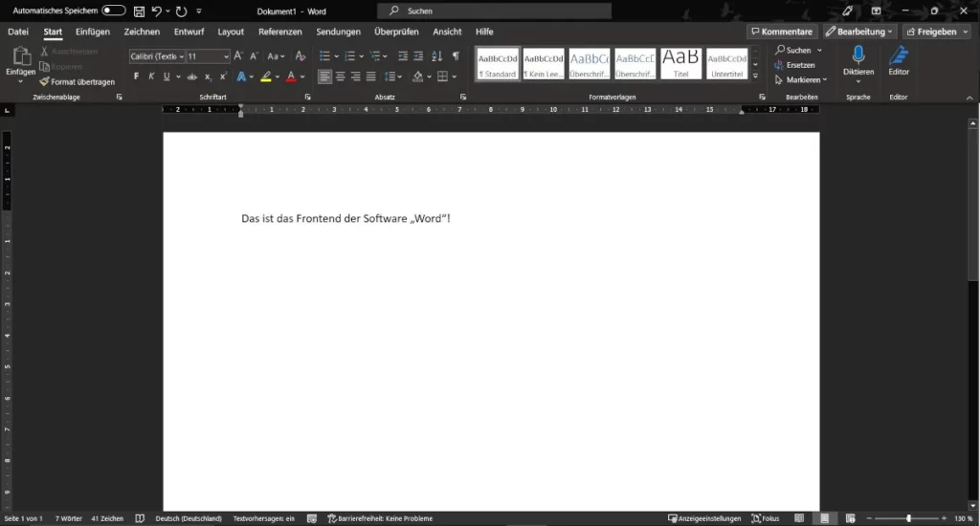980x526 pixels.
Task: Click the Kommentare button
Action: coord(782,32)
